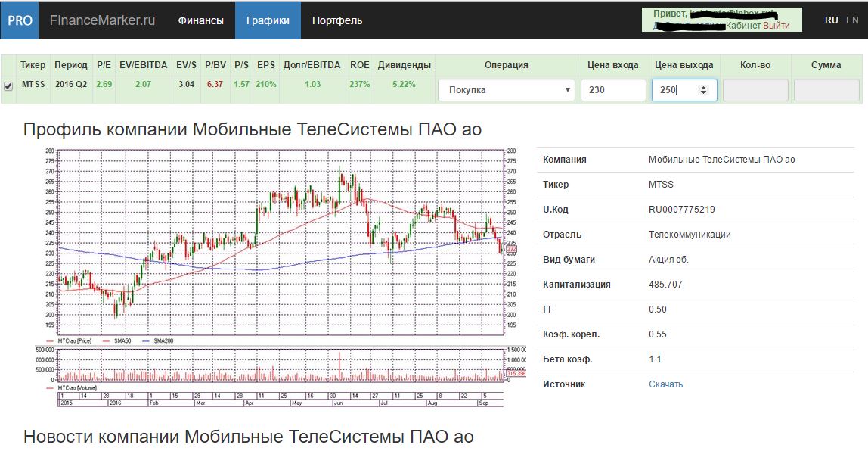The width and height of the screenshot is (868, 454).
Task: Click the P/BV column header
Action: coord(215,65)
